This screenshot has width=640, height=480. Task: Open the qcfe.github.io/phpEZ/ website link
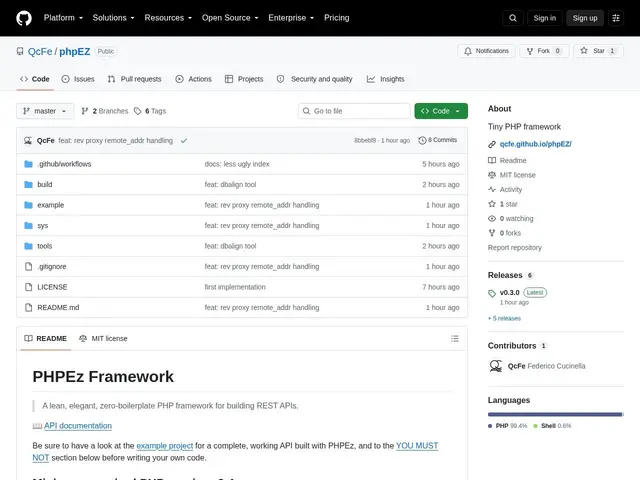tap(536, 144)
